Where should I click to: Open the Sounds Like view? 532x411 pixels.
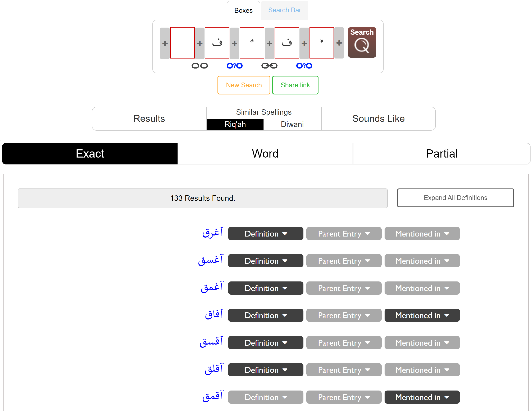(x=378, y=118)
